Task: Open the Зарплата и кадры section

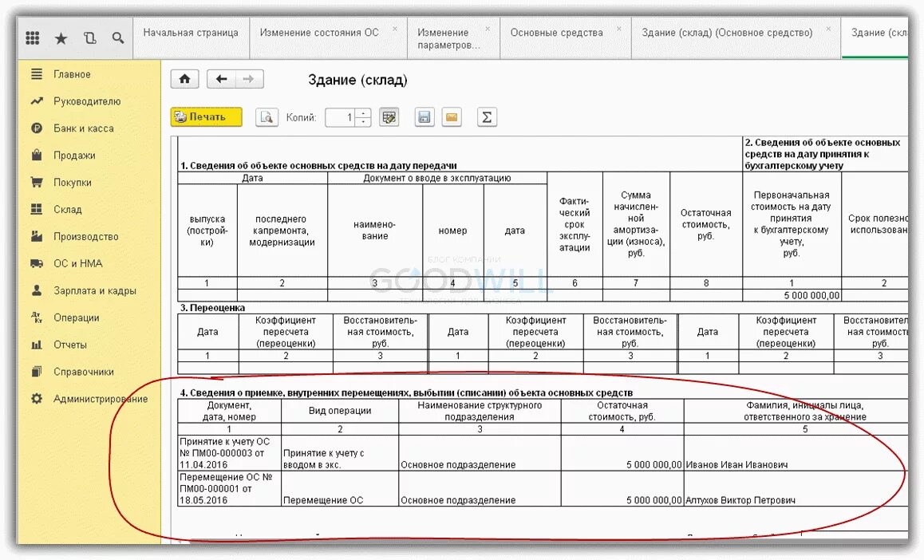Action: tap(95, 290)
